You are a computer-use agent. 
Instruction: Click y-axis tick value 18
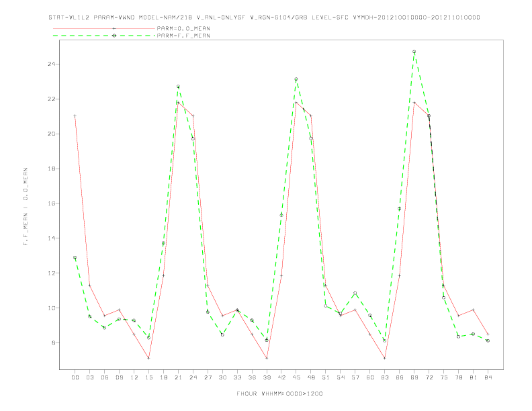click(x=52, y=169)
